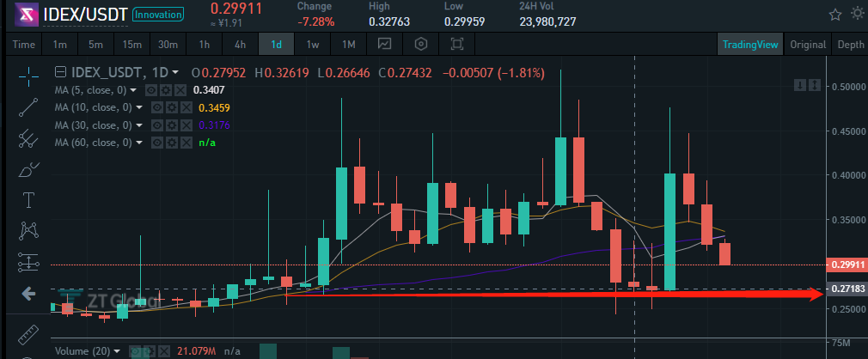Click the Innovation tag label
This screenshot has width=868, height=359.
pyautogui.click(x=159, y=15)
